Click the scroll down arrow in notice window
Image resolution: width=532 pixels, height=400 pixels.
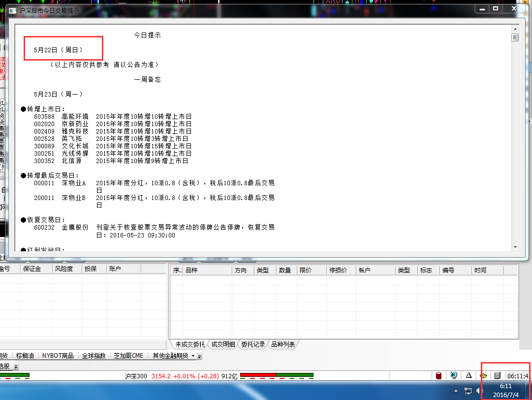pos(515,247)
